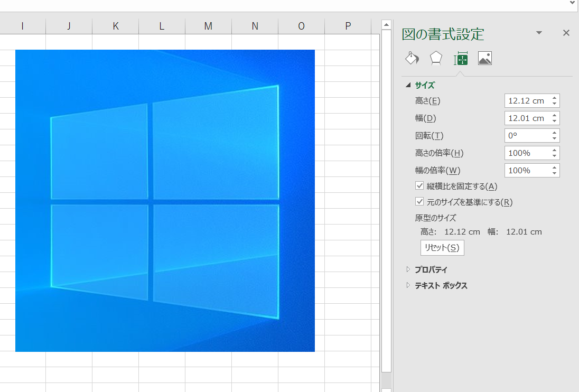Close the 図の書式設定 pane
This screenshot has height=392, width=579.
click(x=566, y=33)
